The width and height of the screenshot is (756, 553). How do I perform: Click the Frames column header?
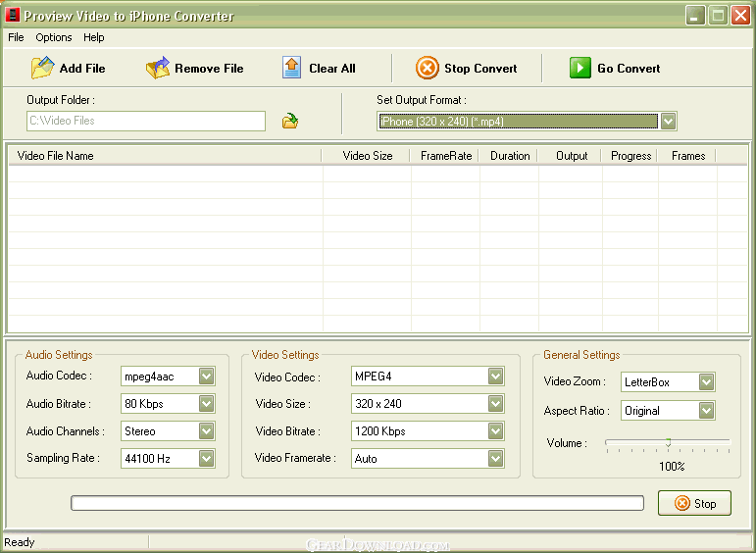click(687, 156)
